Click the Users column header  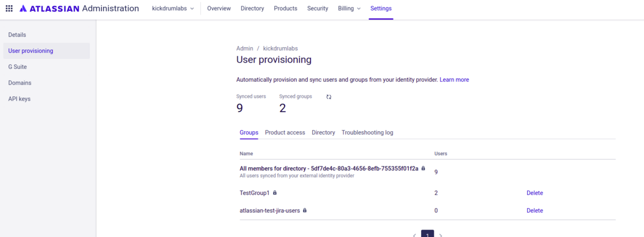tap(441, 154)
